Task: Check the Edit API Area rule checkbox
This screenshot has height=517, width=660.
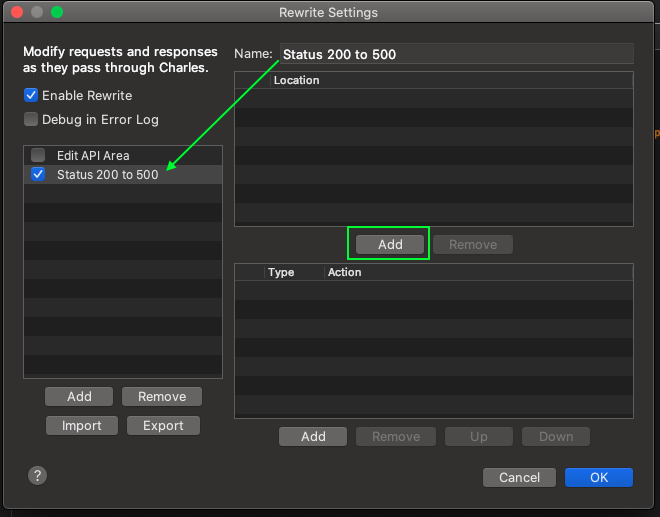Action: coord(38,155)
